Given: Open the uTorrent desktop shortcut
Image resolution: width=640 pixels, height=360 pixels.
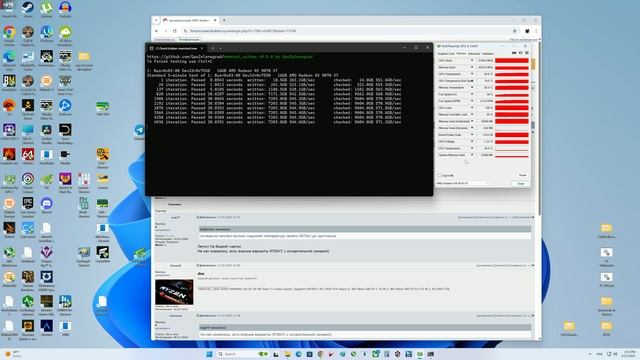Looking at the screenshot, I should (47, 8).
